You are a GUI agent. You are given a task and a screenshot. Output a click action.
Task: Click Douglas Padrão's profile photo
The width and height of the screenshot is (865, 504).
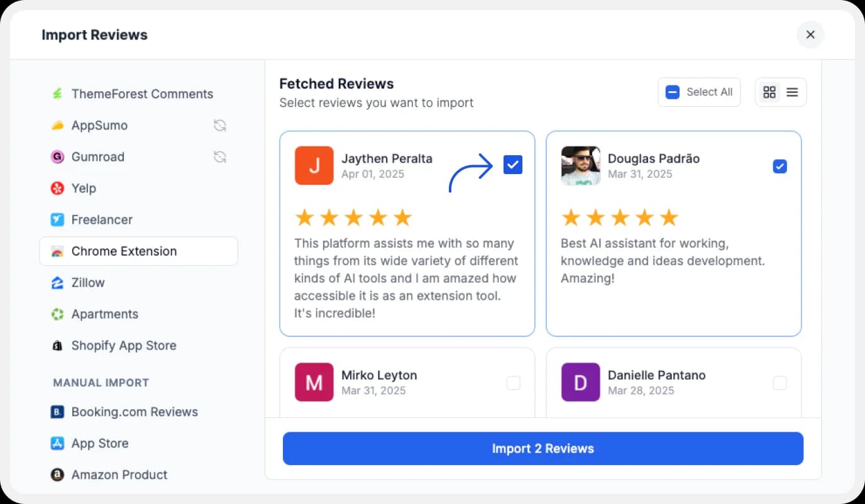coord(580,166)
